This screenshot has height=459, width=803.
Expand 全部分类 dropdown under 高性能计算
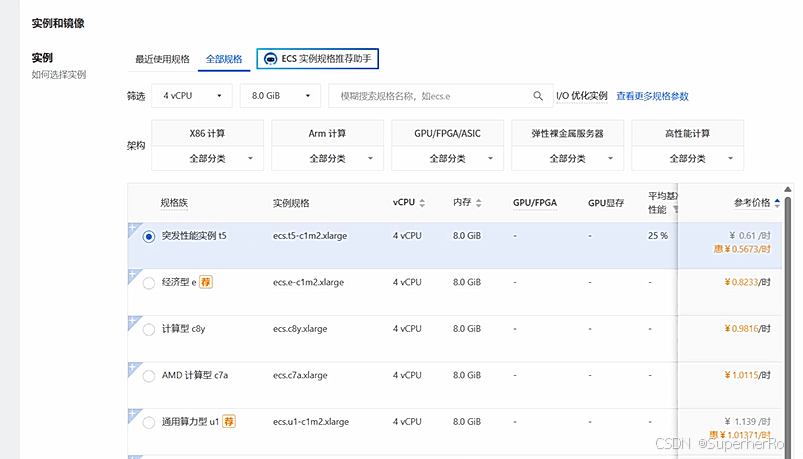687,159
